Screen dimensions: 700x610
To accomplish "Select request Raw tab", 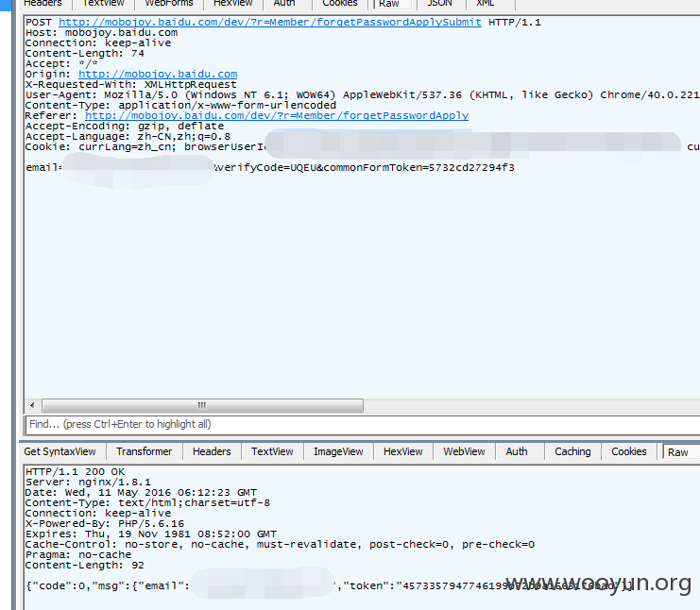I will coord(392,4).
